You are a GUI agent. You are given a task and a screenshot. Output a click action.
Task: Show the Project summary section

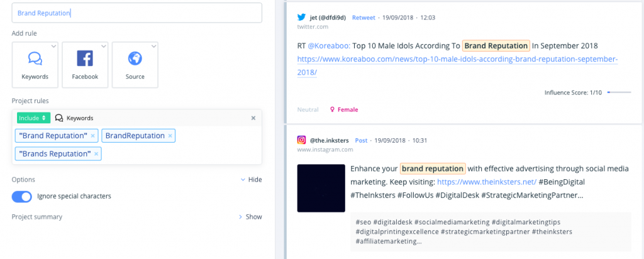(x=250, y=217)
